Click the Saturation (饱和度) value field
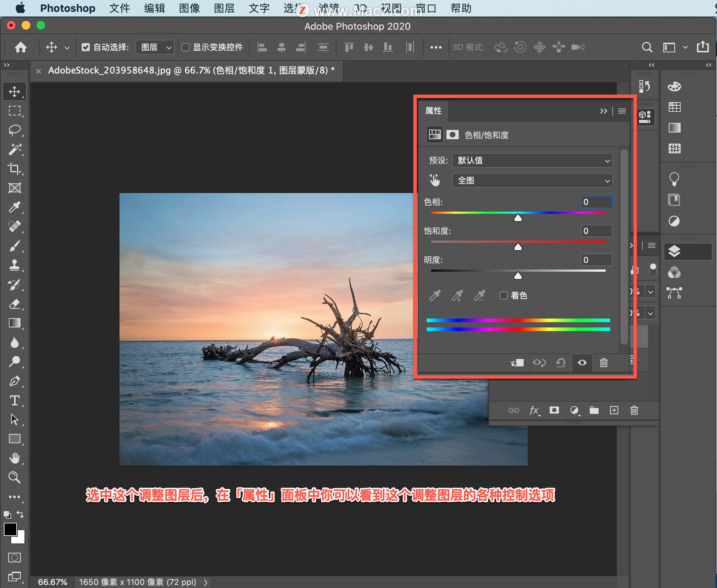The height and width of the screenshot is (588, 717). 596,231
